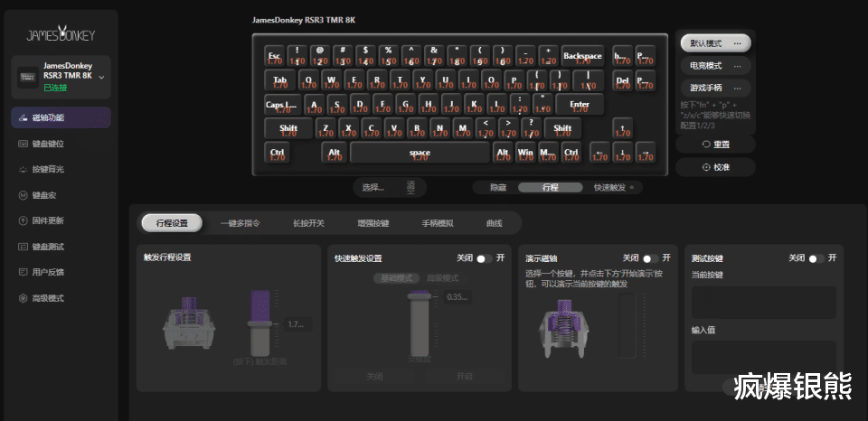Screen dimensions: 868x421
Task: Open the 默认模式 profile options menu (…)
Action: click(x=737, y=43)
